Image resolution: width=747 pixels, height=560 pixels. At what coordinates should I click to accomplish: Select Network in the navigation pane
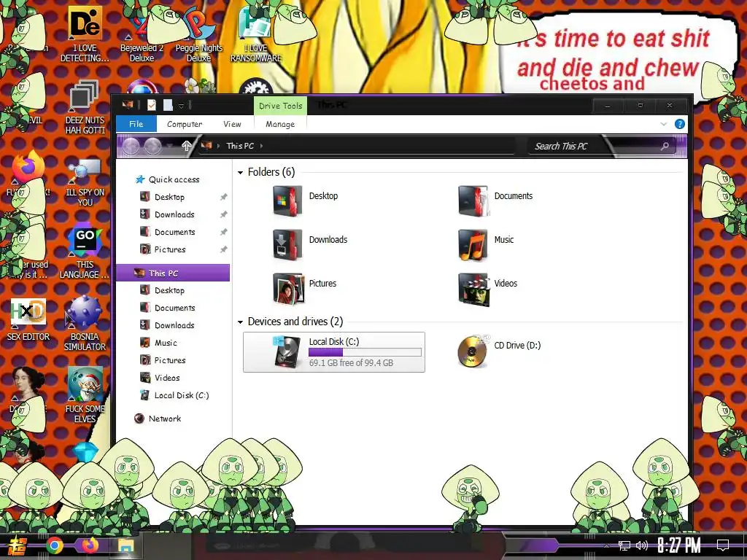click(x=164, y=419)
